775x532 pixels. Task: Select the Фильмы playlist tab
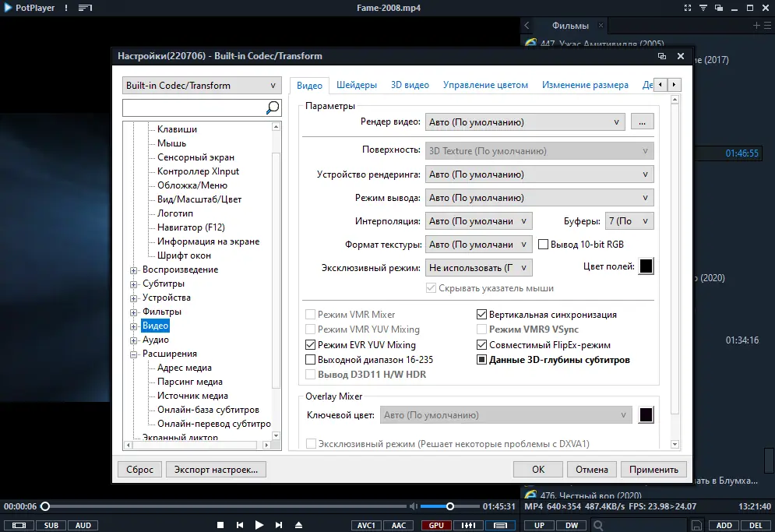(x=570, y=25)
